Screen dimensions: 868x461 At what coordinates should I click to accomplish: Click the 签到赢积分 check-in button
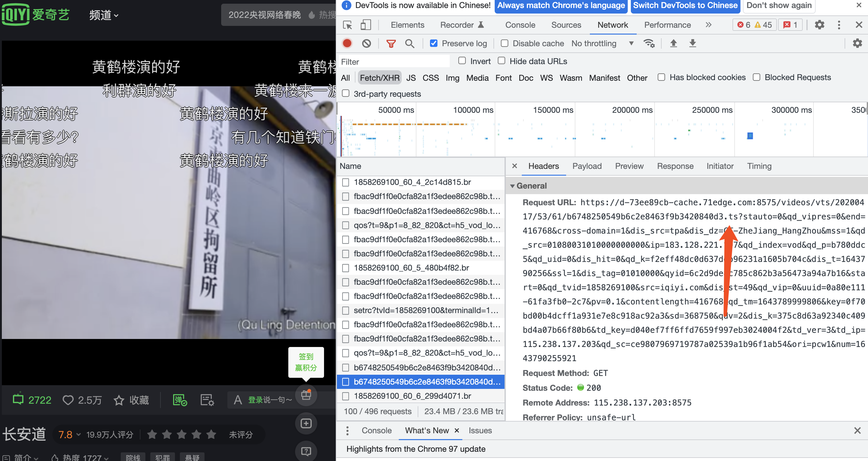306,362
